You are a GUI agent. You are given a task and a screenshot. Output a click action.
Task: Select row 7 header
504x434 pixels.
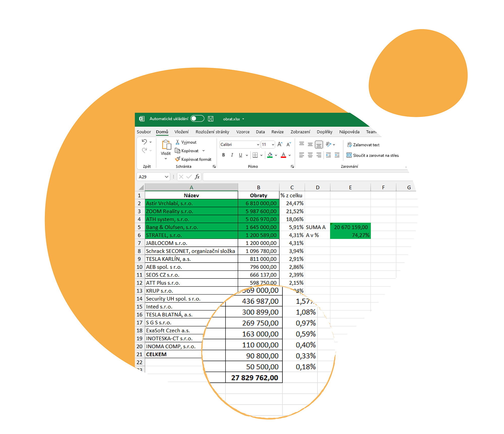pyautogui.click(x=139, y=243)
